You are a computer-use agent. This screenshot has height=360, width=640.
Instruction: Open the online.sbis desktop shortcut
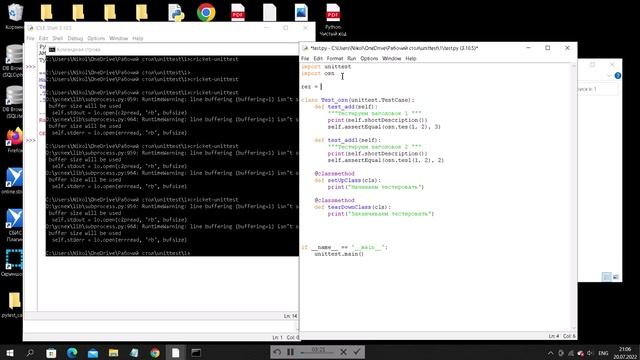(13, 180)
